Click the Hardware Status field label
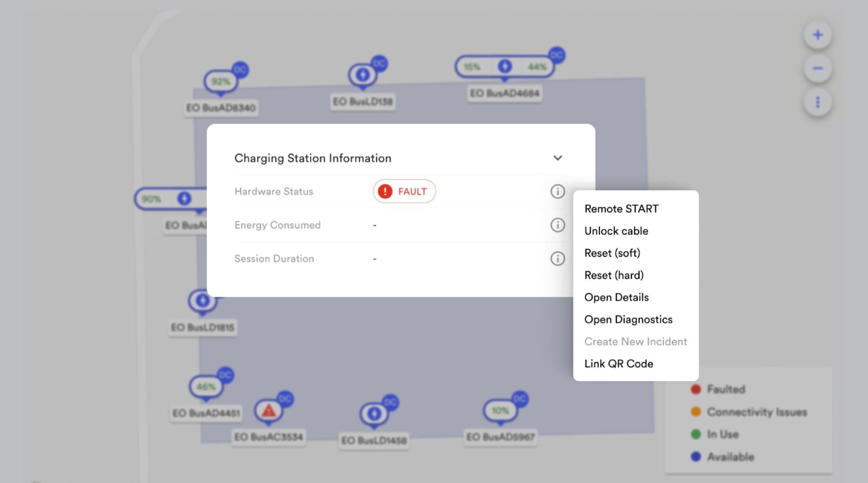The image size is (868, 483). click(x=273, y=192)
